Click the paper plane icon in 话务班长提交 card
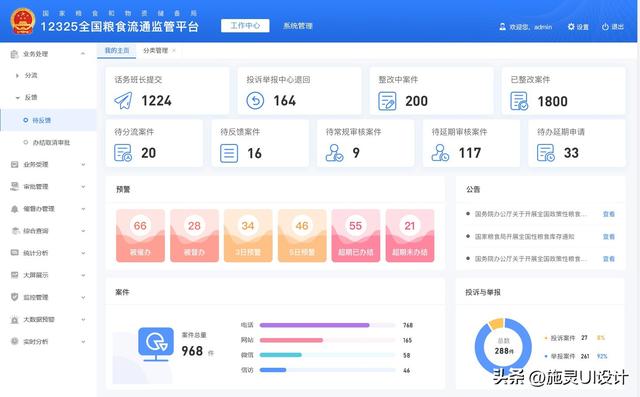Viewport: 640px width, 397px height. point(123,100)
